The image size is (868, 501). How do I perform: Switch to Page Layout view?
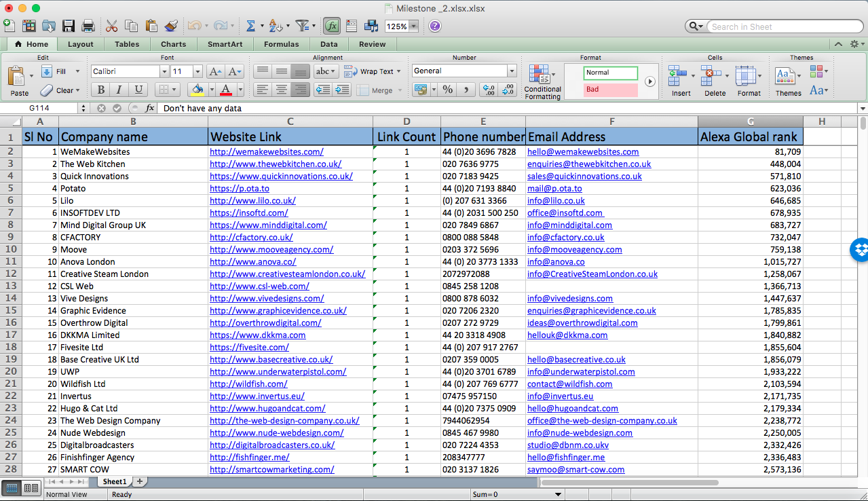click(31, 487)
